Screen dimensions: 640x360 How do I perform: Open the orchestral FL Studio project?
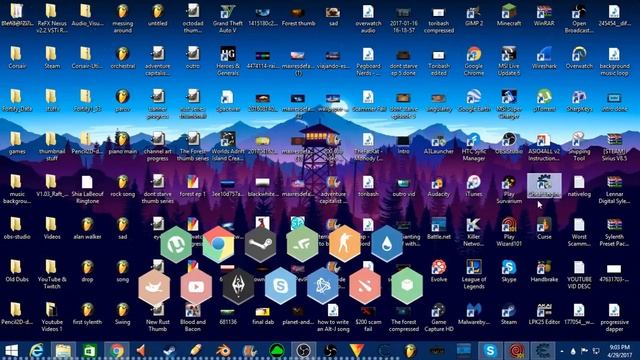point(122,58)
